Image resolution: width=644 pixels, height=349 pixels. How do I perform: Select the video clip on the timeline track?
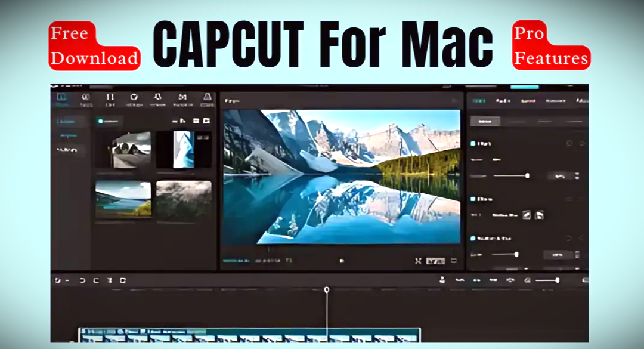(x=249, y=335)
